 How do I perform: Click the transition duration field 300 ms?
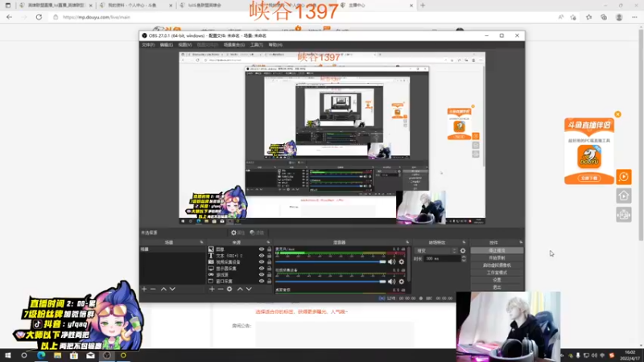(x=443, y=258)
